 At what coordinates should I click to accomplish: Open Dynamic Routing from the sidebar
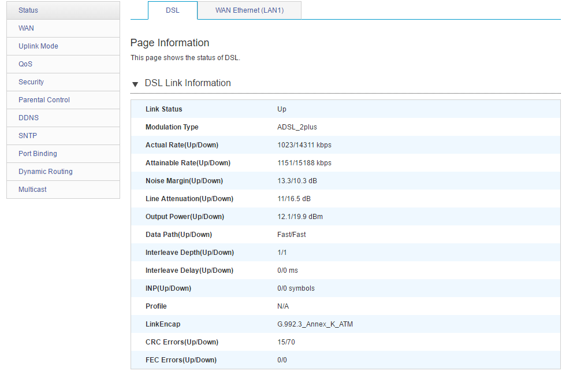click(x=46, y=172)
